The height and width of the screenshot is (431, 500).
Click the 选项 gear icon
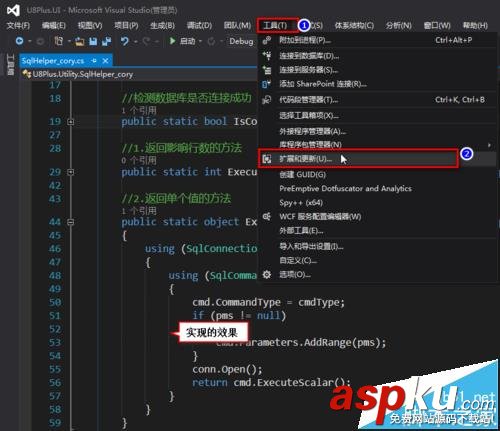267,275
